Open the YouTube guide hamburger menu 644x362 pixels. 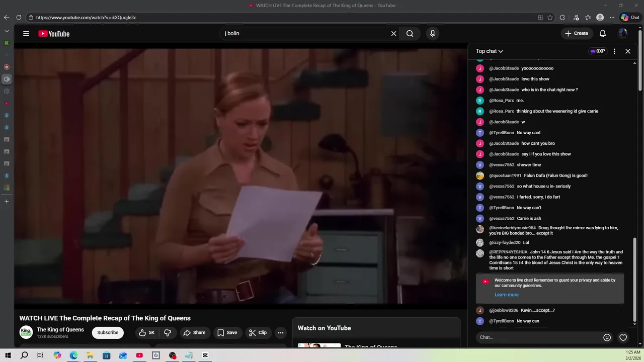click(26, 34)
